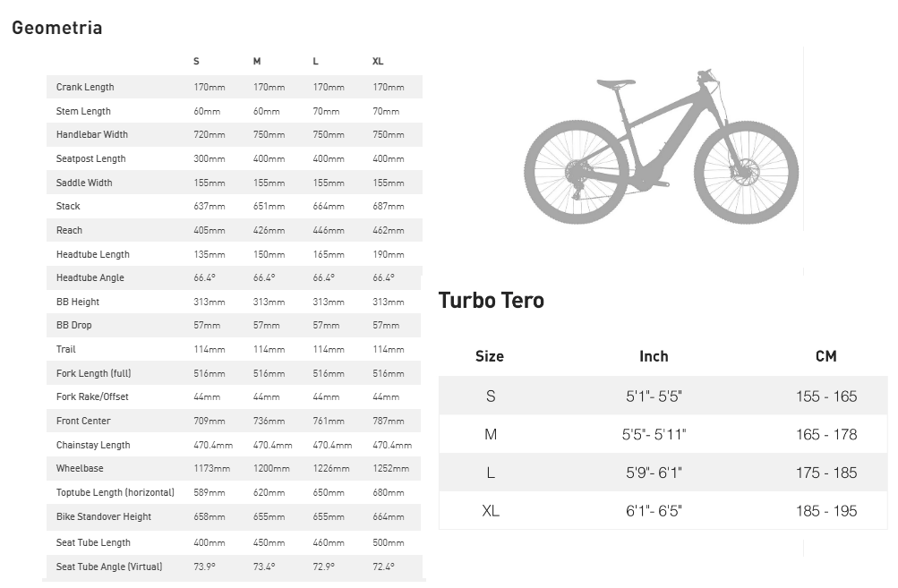The width and height of the screenshot is (898, 588).
Task: Click the Turbo Tero title
Action: [491, 301]
